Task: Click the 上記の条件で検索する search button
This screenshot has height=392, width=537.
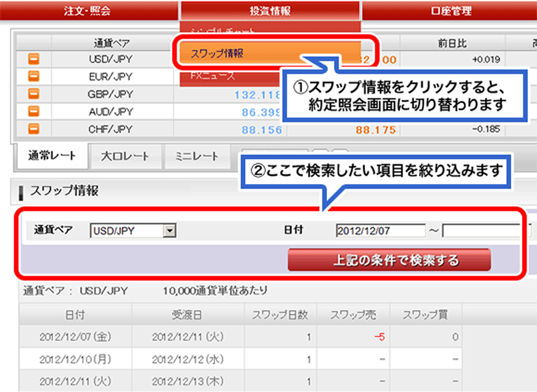Action: point(388,260)
